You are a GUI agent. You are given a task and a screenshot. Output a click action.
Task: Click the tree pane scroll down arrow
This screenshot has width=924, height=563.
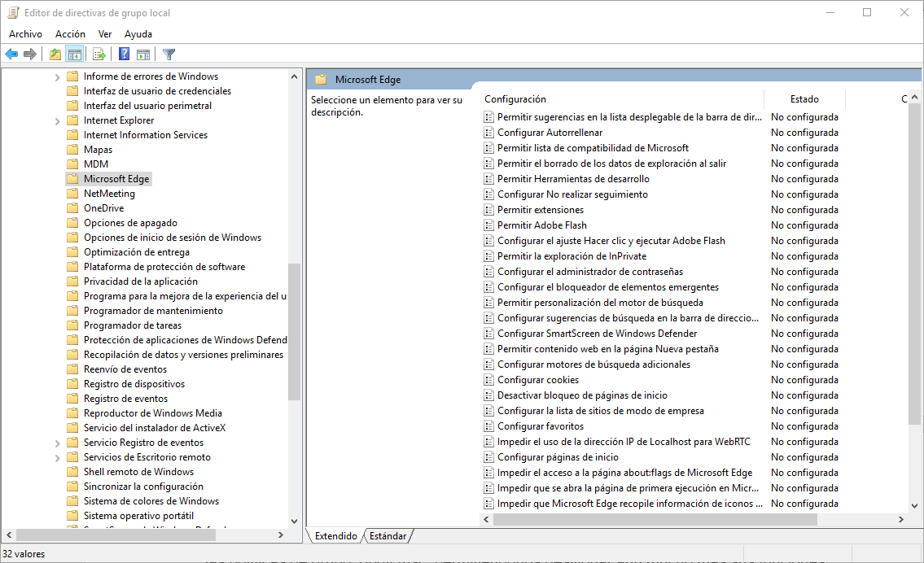[x=294, y=522]
